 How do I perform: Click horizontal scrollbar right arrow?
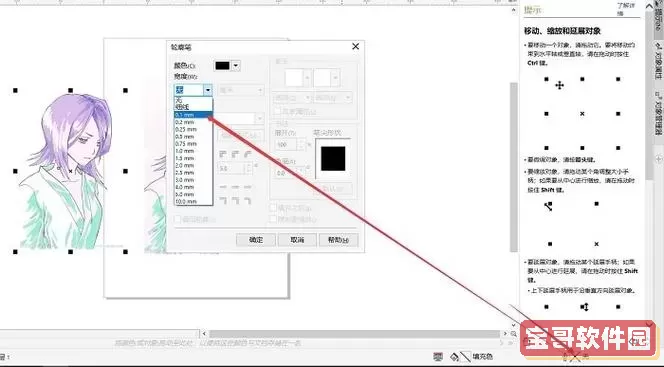coord(504,334)
